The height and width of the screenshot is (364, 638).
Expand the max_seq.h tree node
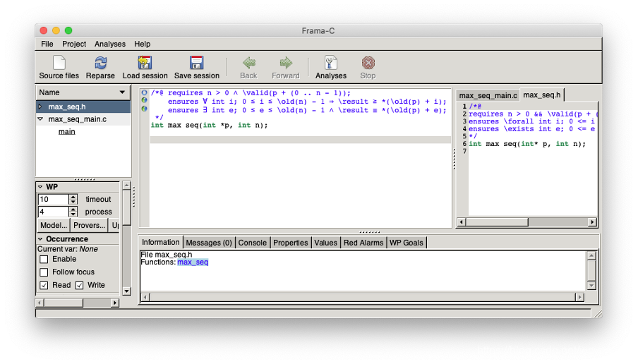(40, 107)
